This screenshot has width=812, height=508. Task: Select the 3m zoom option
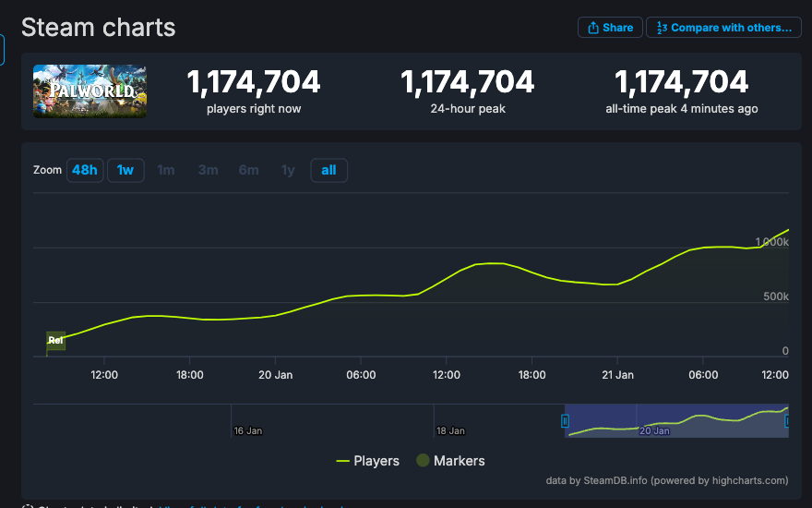coord(208,170)
